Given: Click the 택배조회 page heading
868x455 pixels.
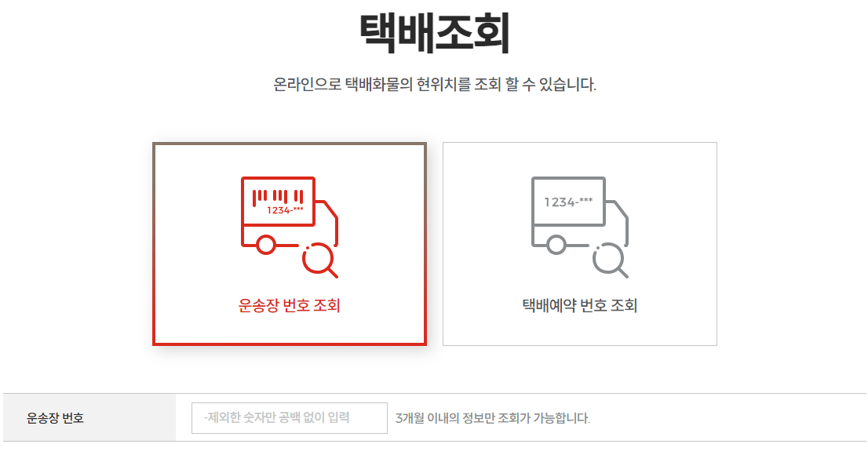Looking at the screenshot, I should click(435, 33).
